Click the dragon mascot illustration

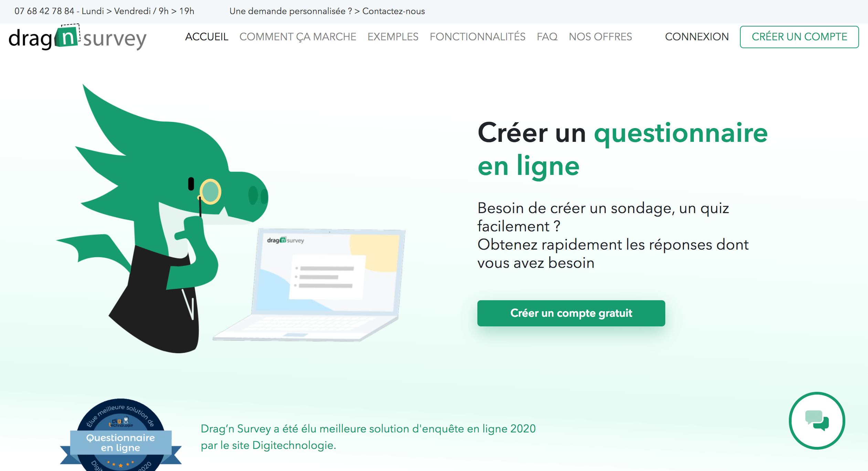162,219
